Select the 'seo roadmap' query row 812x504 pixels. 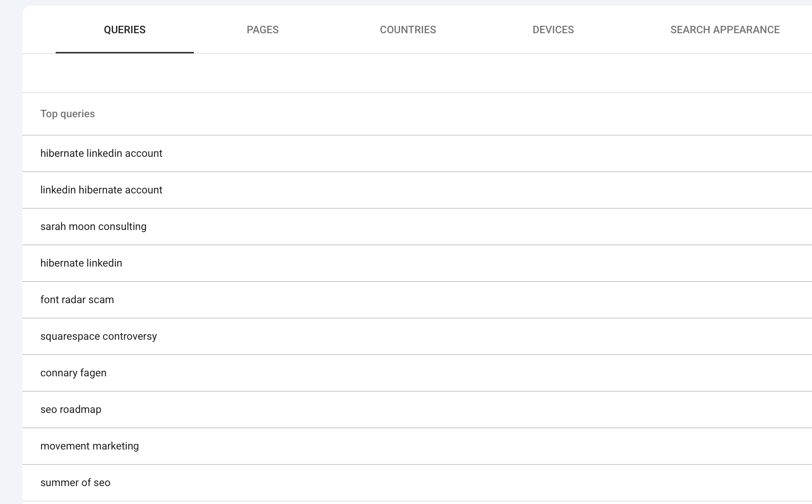click(417, 410)
